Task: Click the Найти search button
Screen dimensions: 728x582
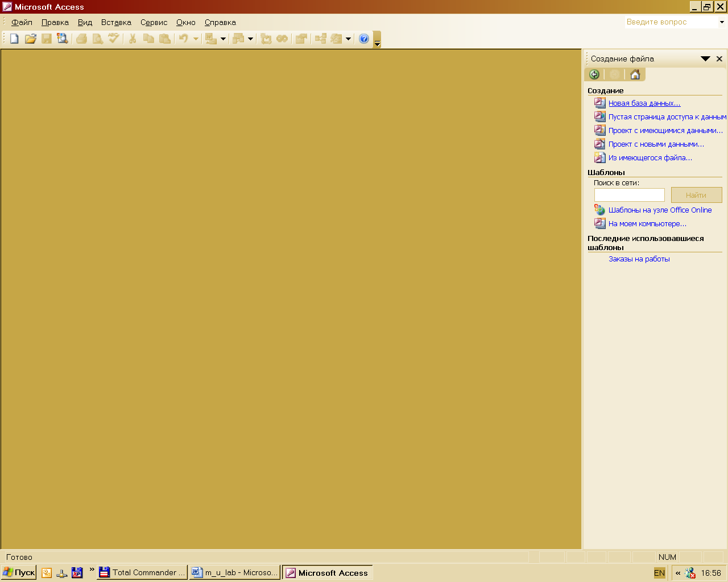Action: point(696,195)
